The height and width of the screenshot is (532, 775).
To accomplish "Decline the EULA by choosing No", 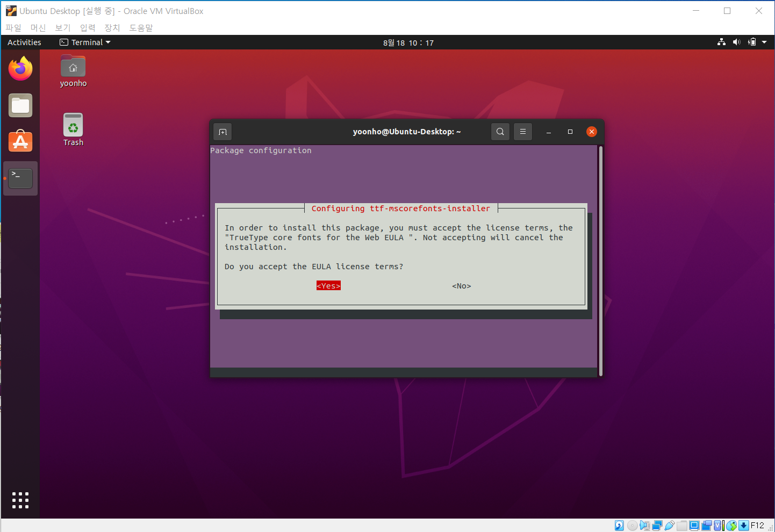I will tap(461, 286).
